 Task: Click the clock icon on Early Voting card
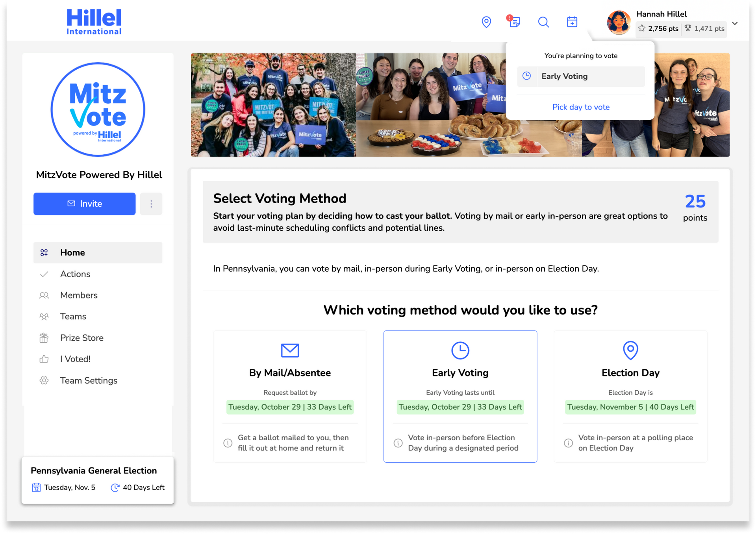click(x=460, y=350)
